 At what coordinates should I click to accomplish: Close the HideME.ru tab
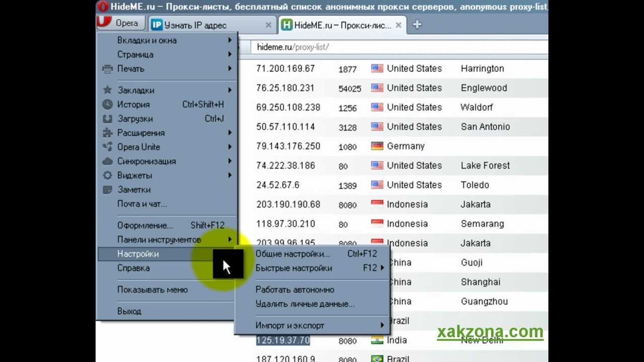398,25
